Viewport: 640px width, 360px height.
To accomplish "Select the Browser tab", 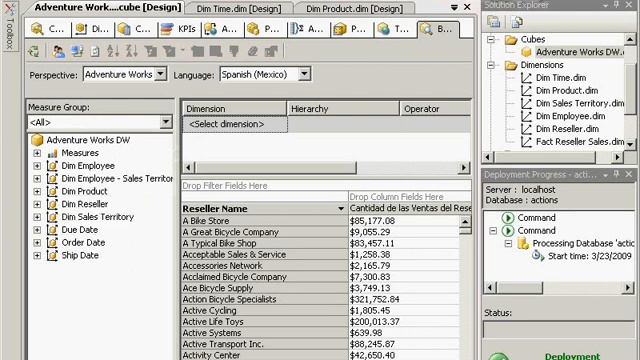I will [438, 29].
